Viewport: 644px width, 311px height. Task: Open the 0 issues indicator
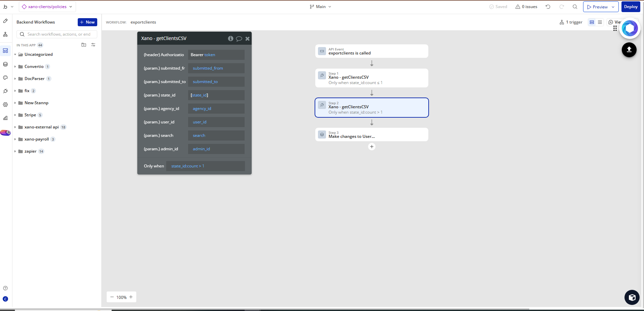point(526,7)
